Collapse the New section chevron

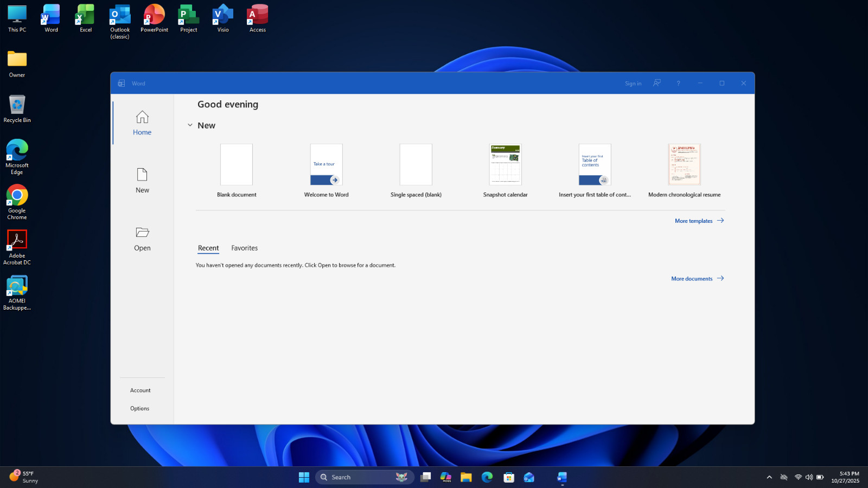click(x=190, y=125)
